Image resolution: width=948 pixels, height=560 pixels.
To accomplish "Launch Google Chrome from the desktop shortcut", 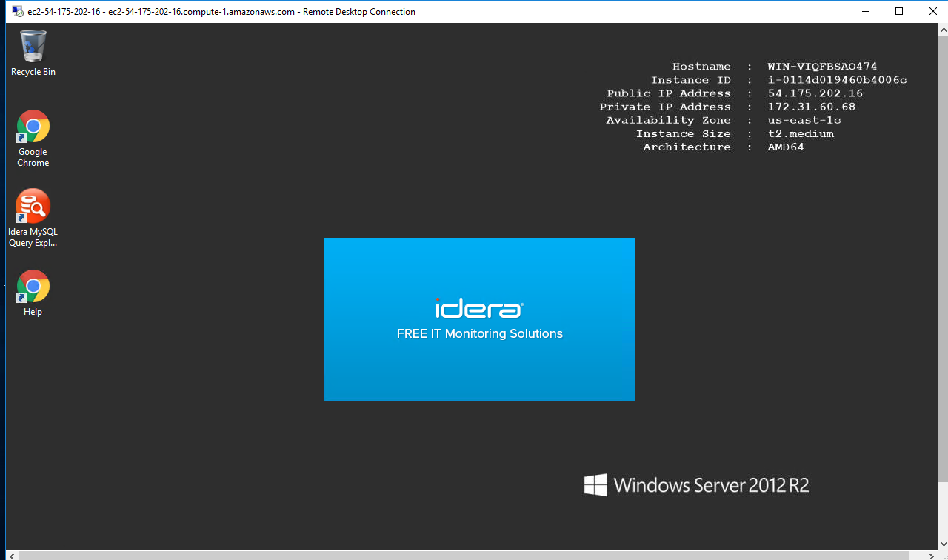I will (33, 138).
